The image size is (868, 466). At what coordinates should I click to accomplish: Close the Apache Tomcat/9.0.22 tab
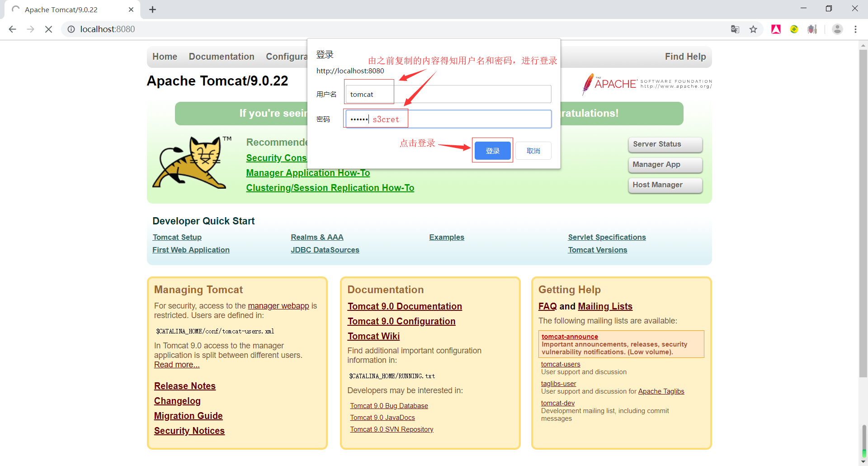[131, 10]
